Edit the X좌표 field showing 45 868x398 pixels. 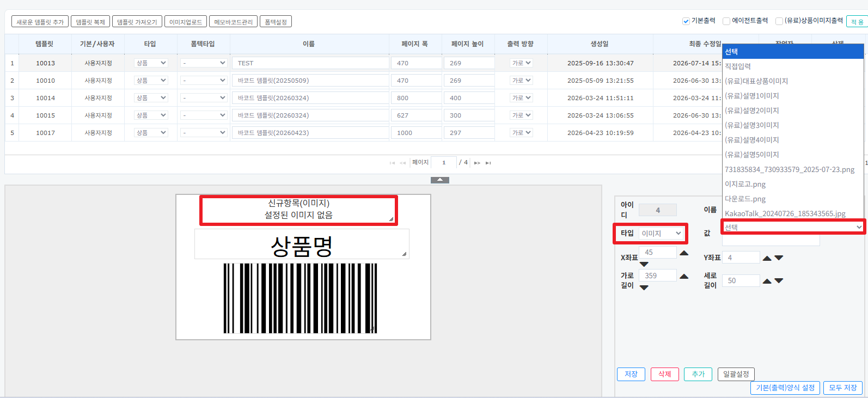click(657, 252)
